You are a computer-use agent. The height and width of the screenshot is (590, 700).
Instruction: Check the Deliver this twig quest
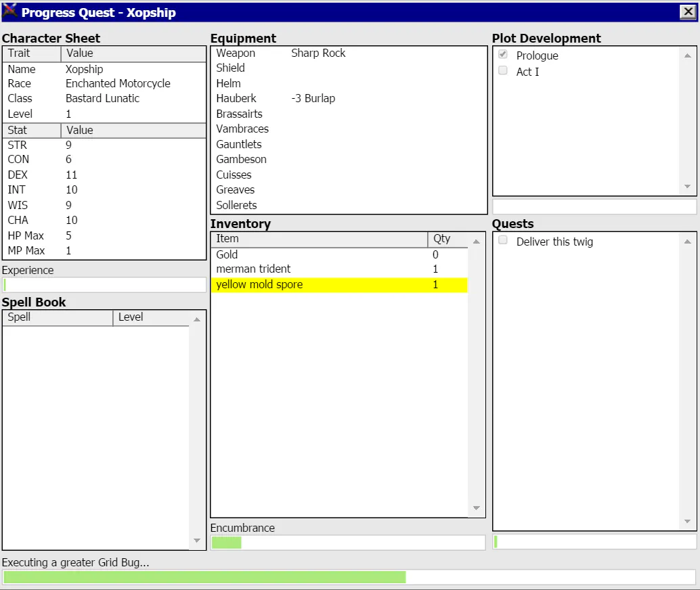pyautogui.click(x=503, y=240)
